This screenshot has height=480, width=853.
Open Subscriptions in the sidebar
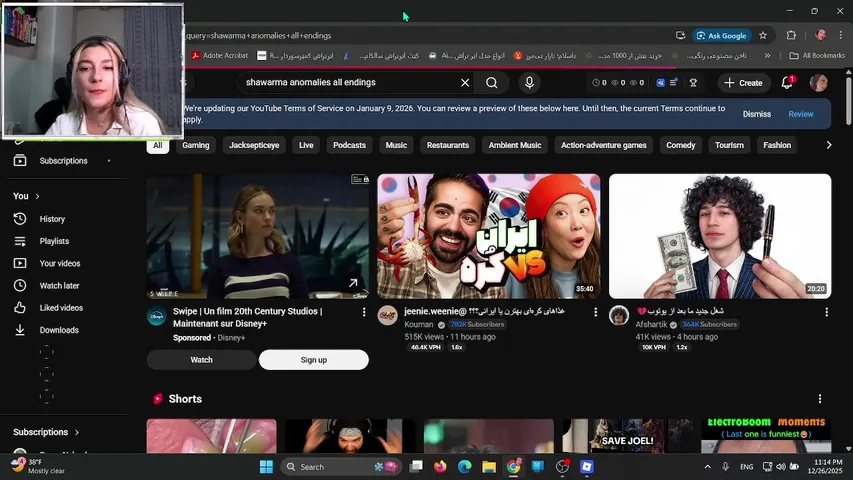(64, 161)
